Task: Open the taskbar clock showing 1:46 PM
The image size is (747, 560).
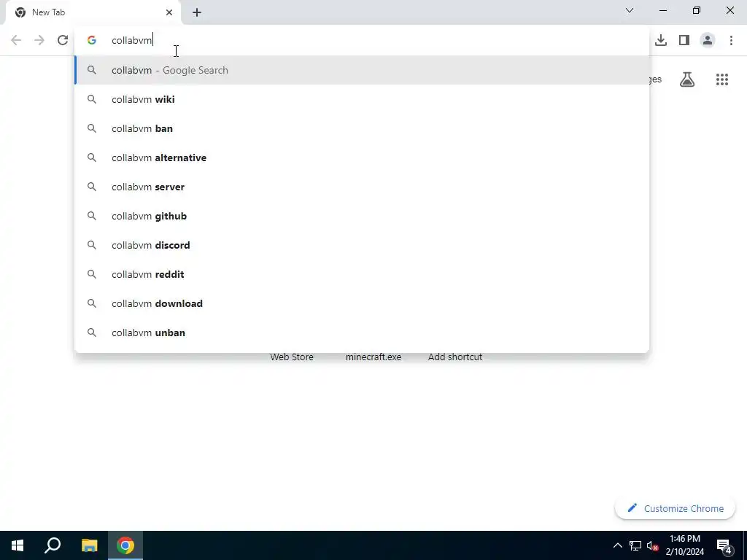Action: [x=684, y=545]
